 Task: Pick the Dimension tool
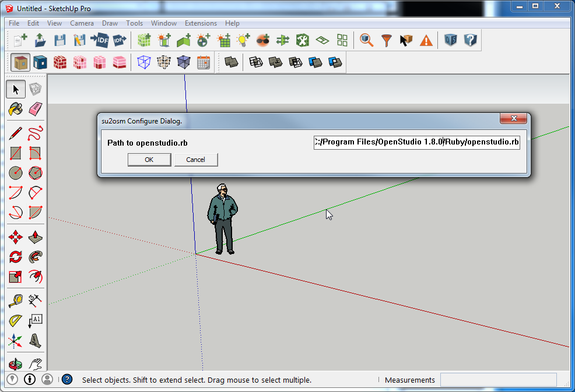pyautogui.click(x=35, y=301)
